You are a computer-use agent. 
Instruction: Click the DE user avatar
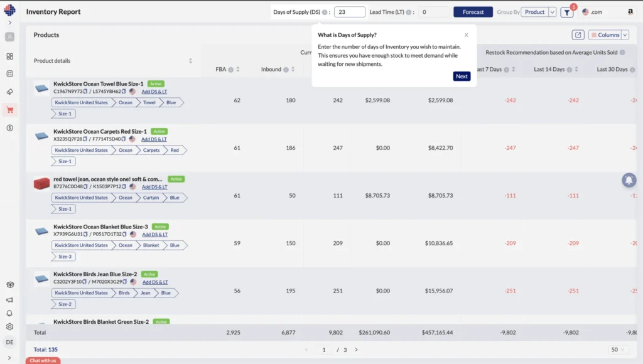pyautogui.click(x=9, y=342)
